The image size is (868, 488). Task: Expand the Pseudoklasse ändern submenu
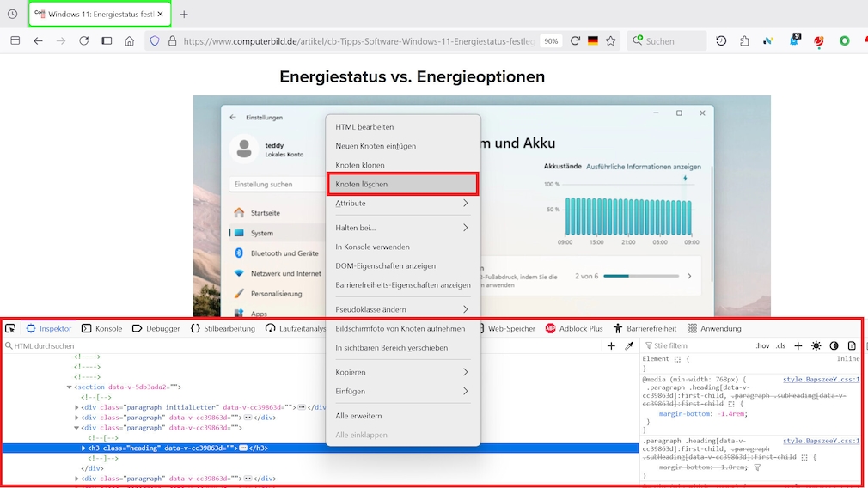403,309
